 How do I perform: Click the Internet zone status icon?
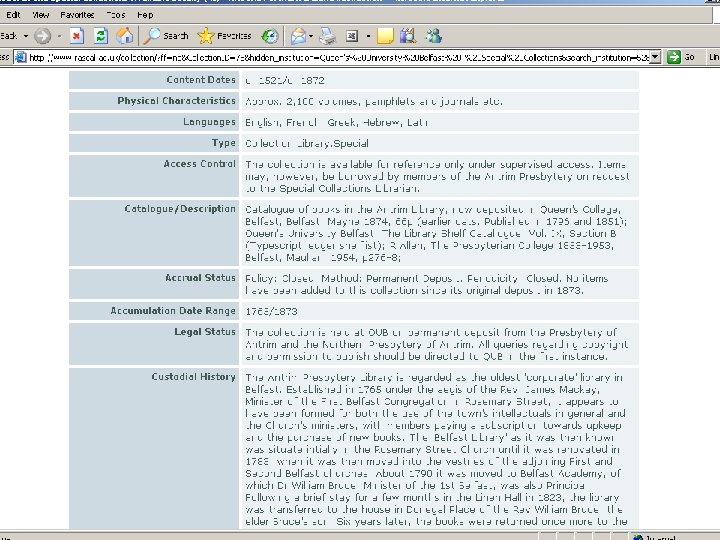[x=638, y=537]
